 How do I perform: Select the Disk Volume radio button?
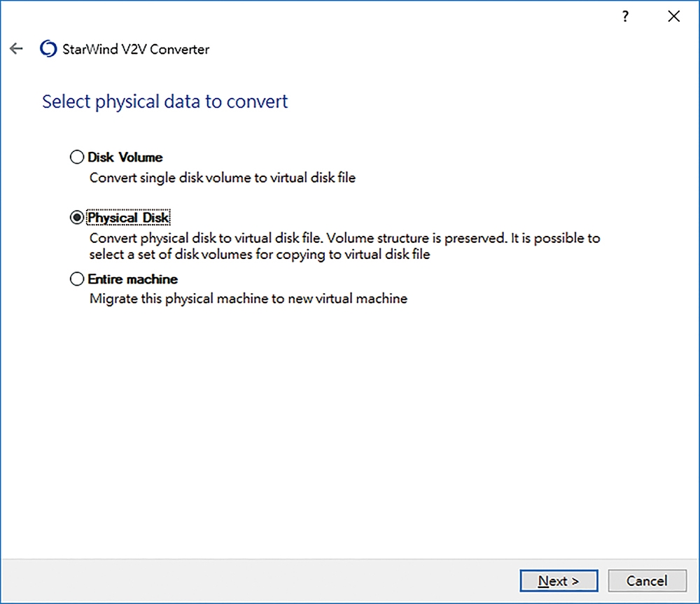pos(77,157)
